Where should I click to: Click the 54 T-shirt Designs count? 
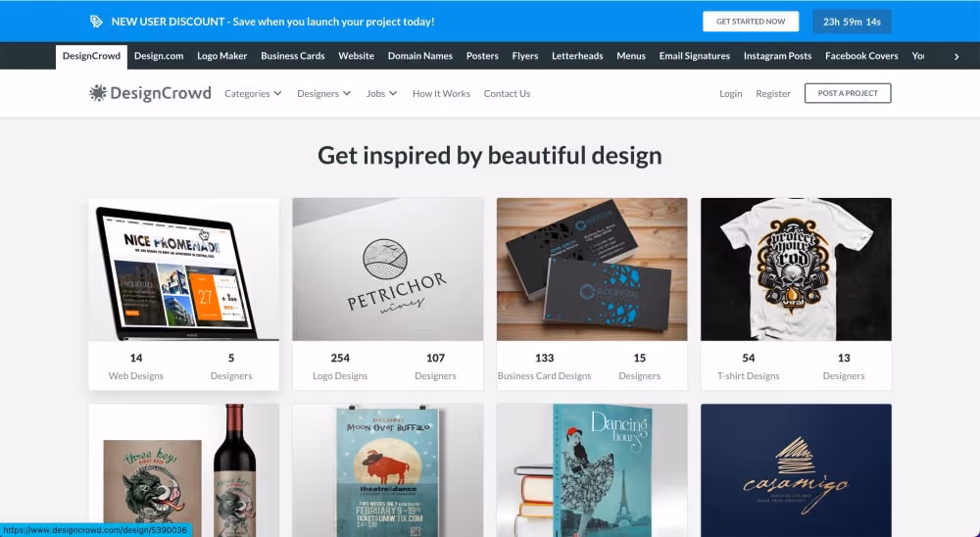click(748, 366)
